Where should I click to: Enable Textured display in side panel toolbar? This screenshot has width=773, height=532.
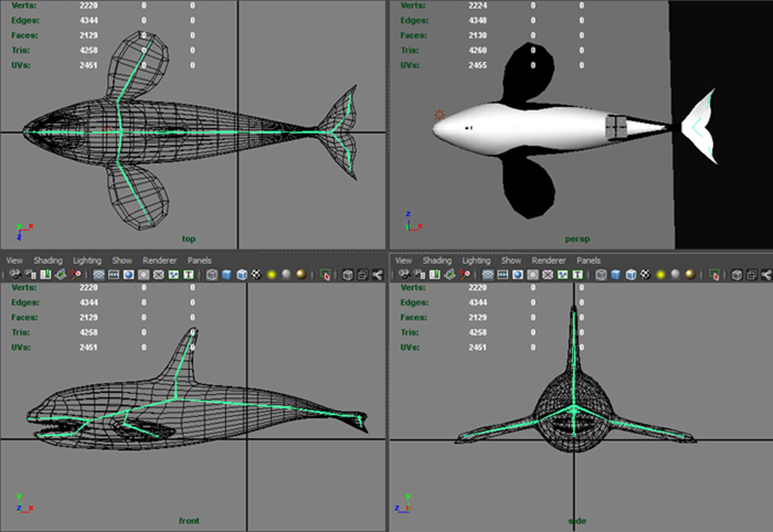point(646,275)
